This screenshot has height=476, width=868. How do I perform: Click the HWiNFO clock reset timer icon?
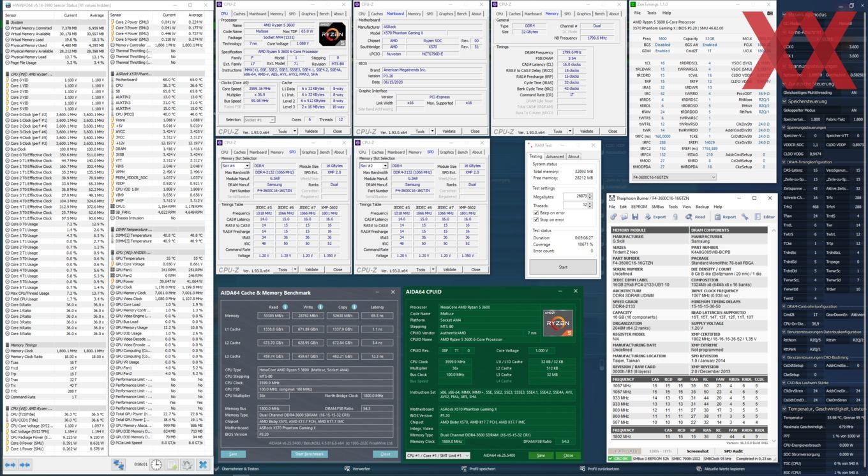(156, 465)
